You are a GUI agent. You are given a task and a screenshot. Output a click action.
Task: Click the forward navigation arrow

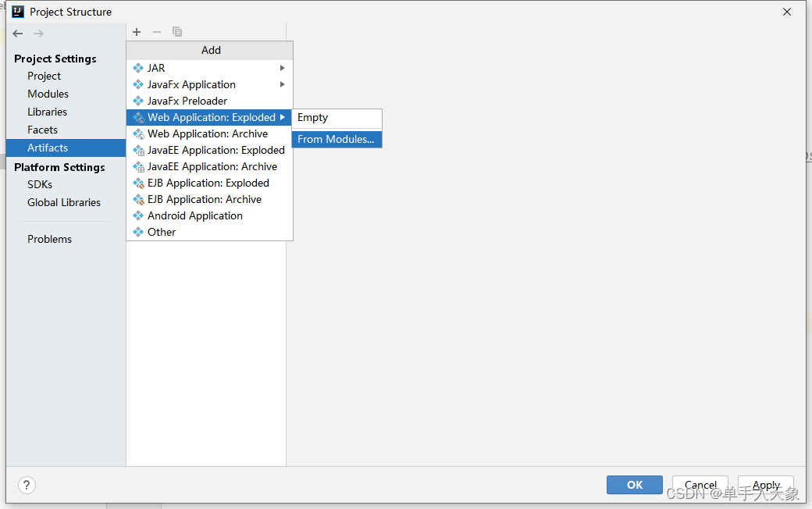tap(38, 34)
